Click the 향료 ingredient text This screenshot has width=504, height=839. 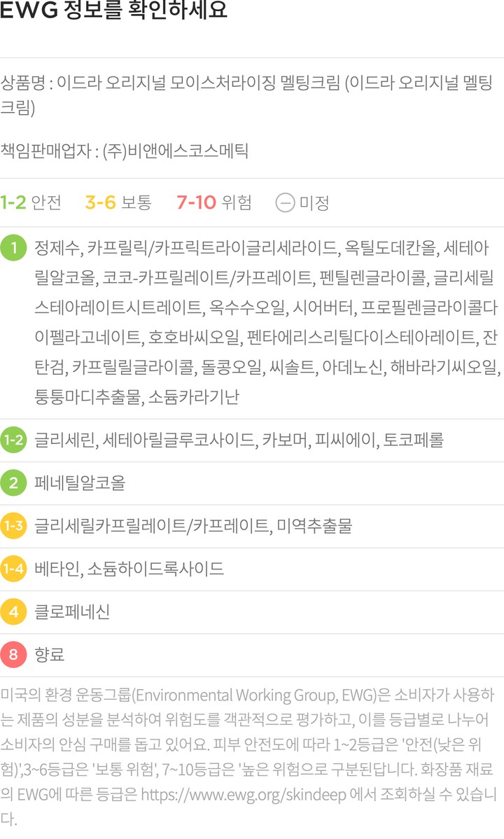pyautogui.click(x=50, y=655)
